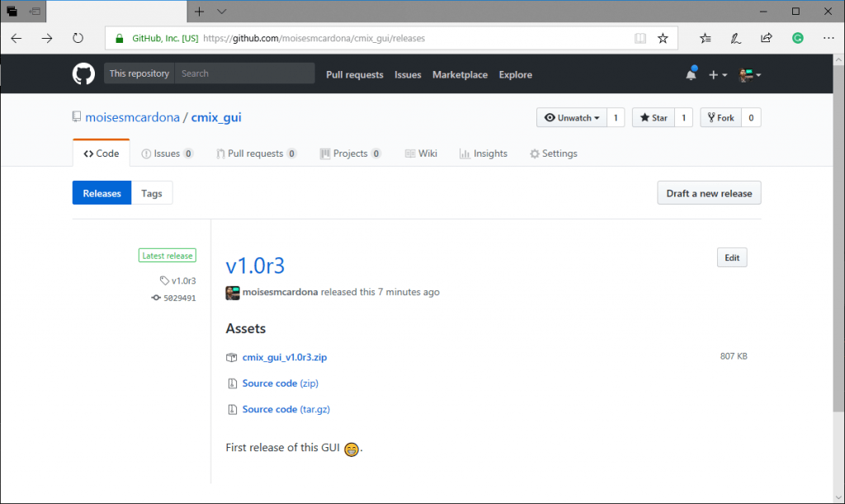
Task: Toggle the reading view book icon
Action: (x=640, y=38)
